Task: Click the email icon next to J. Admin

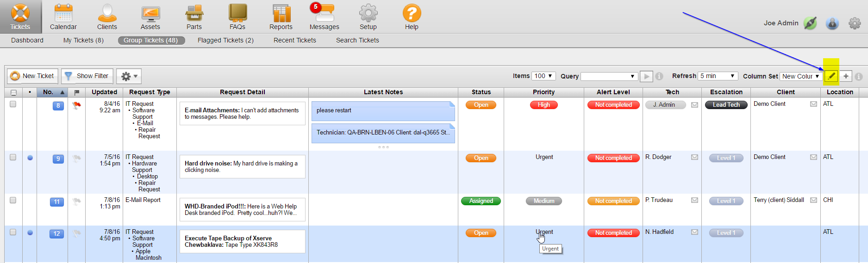Action: [694, 105]
